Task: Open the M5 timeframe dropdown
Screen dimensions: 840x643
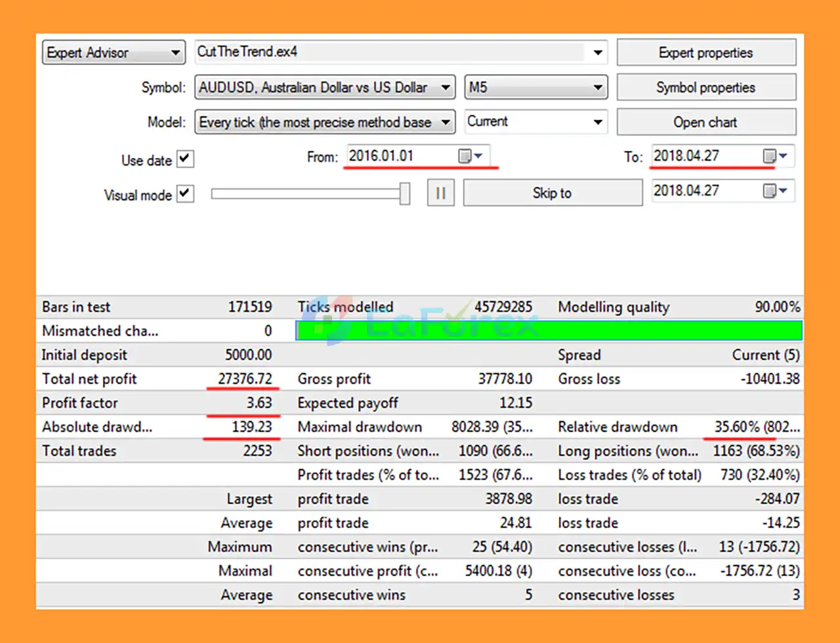Action: tap(597, 87)
